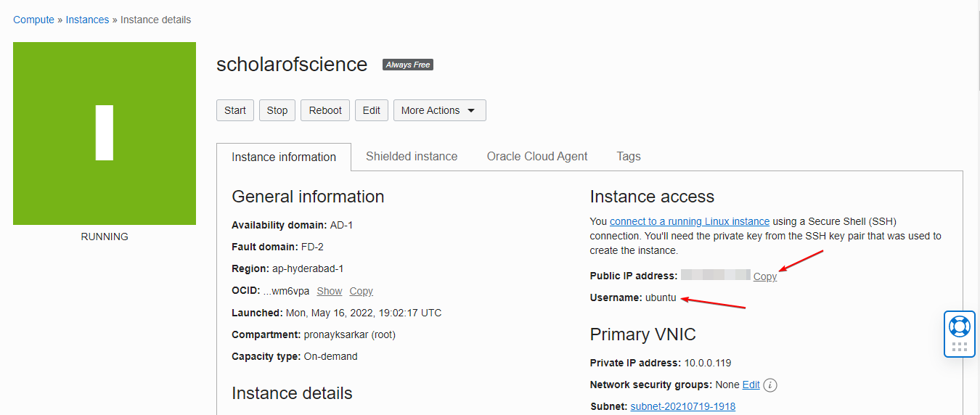Viewport: 980px width, 415px height.
Task: Copy the Public IP address
Action: tap(765, 276)
